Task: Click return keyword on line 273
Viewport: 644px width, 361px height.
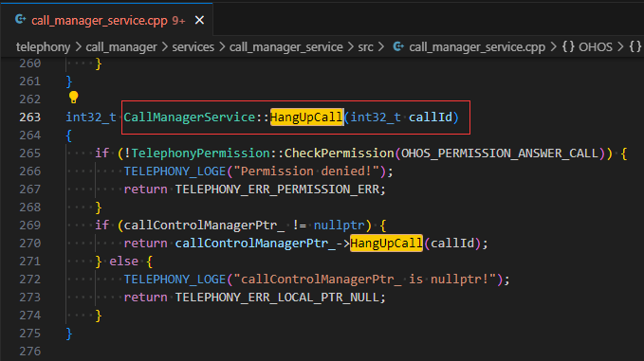Action: 145,298
